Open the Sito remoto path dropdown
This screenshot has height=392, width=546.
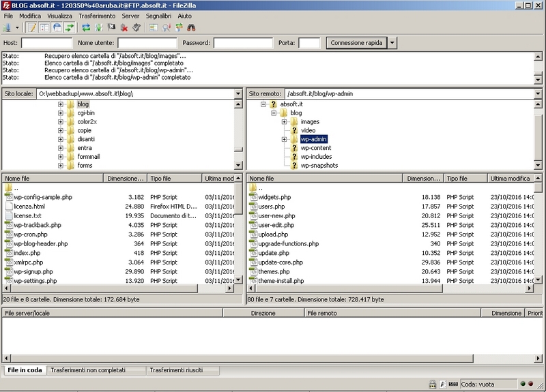coord(538,93)
